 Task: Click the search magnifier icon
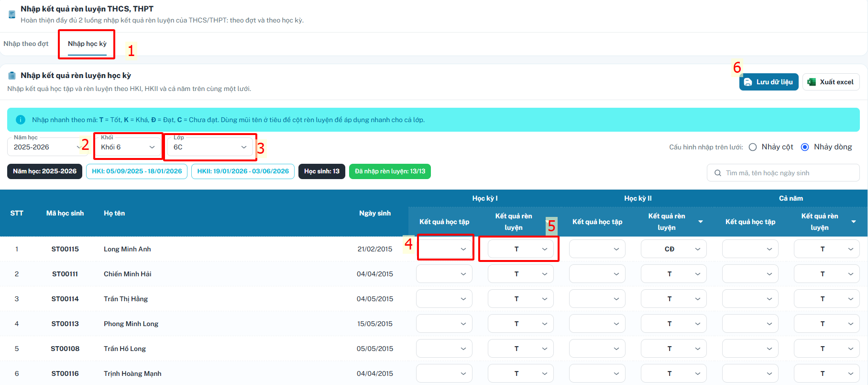718,173
